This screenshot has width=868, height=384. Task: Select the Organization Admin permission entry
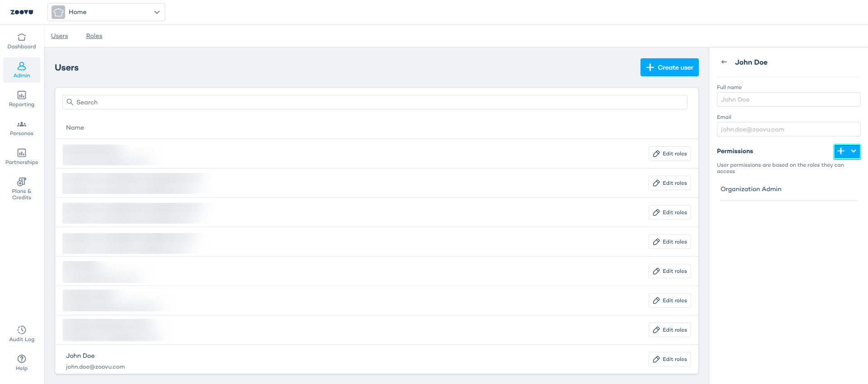pos(751,189)
